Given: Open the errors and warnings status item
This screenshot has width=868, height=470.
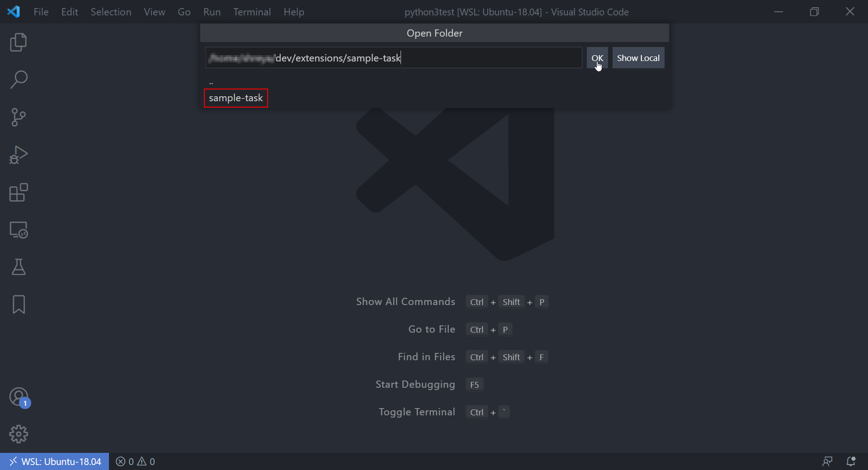Looking at the screenshot, I should click(x=136, y=461).
